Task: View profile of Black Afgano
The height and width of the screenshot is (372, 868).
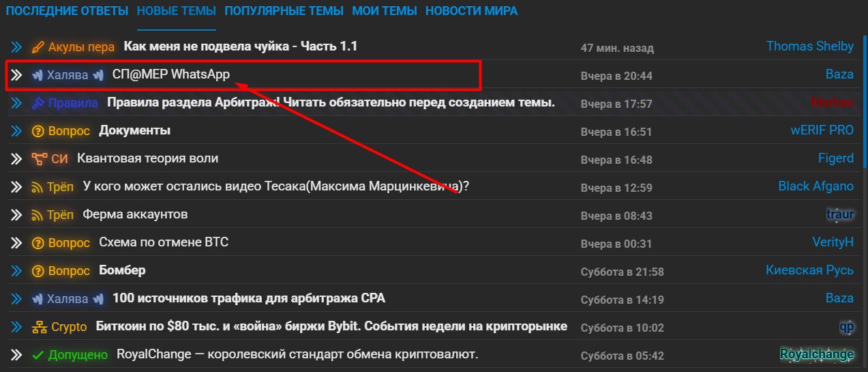Action: (816, 186)
